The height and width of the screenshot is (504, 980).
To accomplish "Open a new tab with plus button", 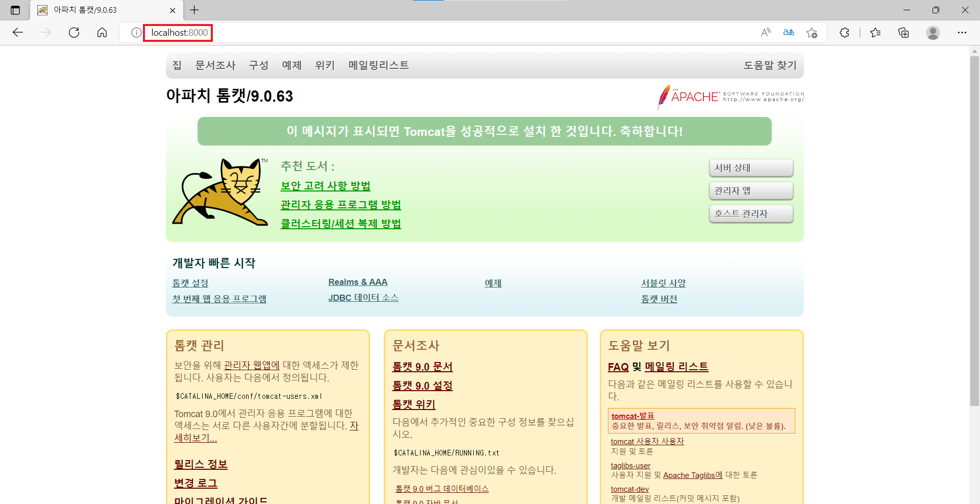I will click(194, 10).
